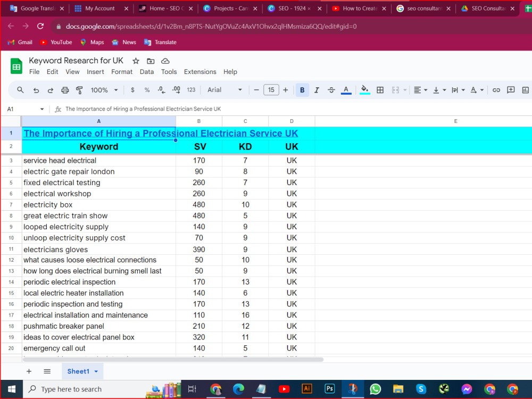Open text rotation dropdown

pyautogui.click(x=477, y=90)
